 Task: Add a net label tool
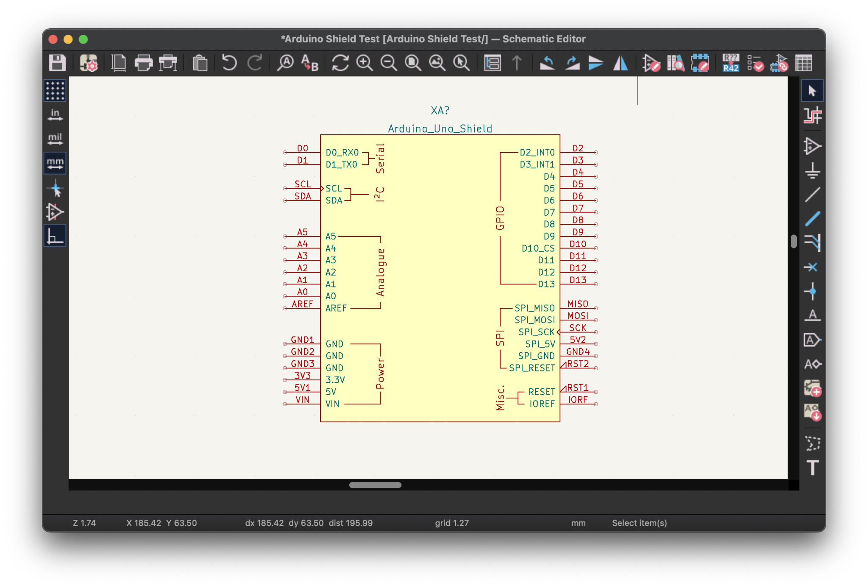tap(812, 315)
